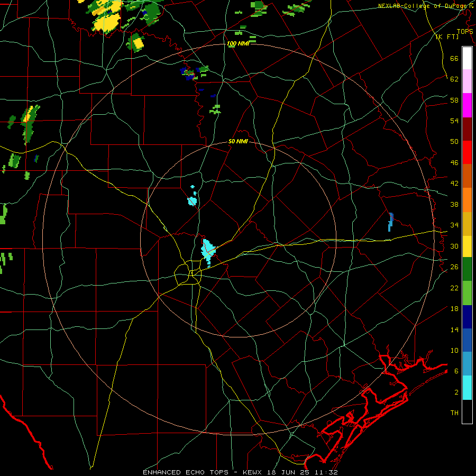Click the '10' legend label
Image resolution: width=476 pixels, height=476 pixels.
454,350
